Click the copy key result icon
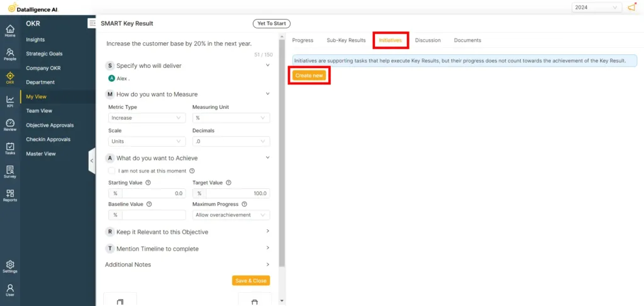The height and width of the screenshot is (306, 644). 120,301
